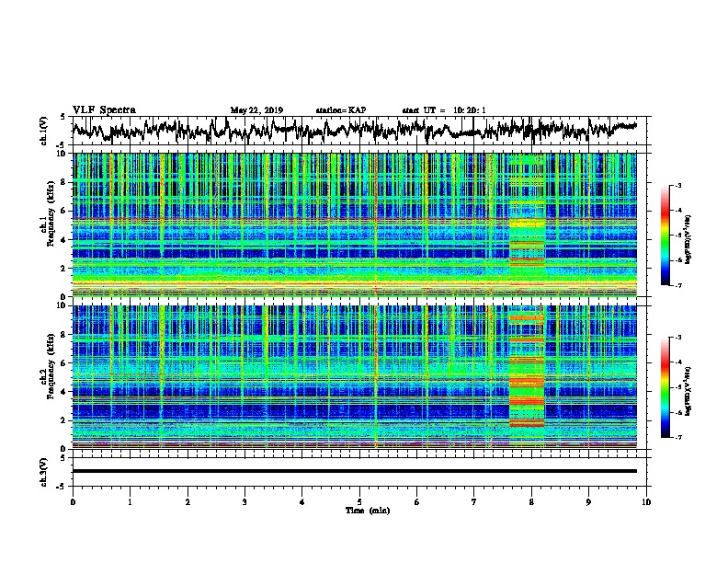The image size is (728, 563).
Task: Click the "0" tick on the Time axis
Action: click(73, 502)
